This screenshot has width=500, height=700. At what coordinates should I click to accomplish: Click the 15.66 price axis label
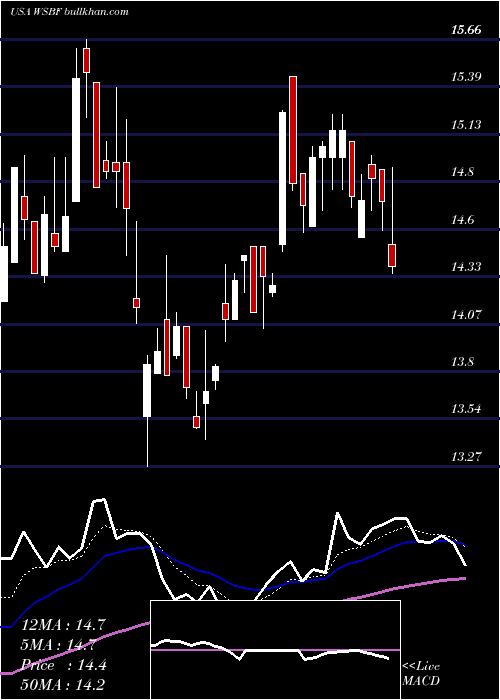click(466, 30)
